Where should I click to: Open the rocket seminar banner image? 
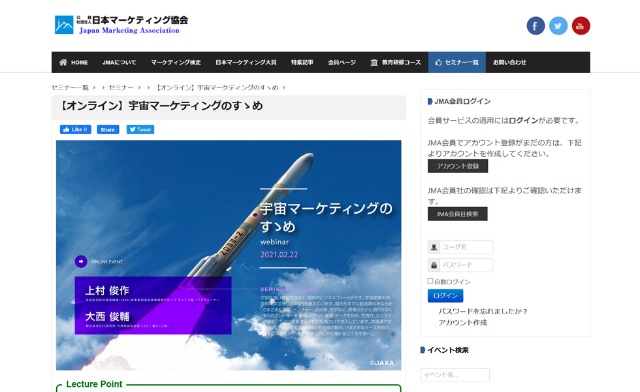(x=229, y=255)
